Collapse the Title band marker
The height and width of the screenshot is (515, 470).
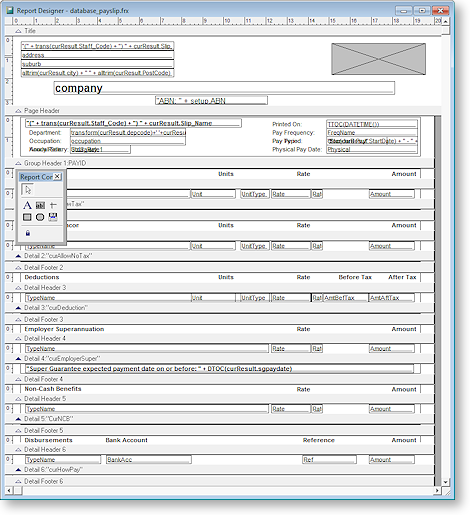[18, 31]
